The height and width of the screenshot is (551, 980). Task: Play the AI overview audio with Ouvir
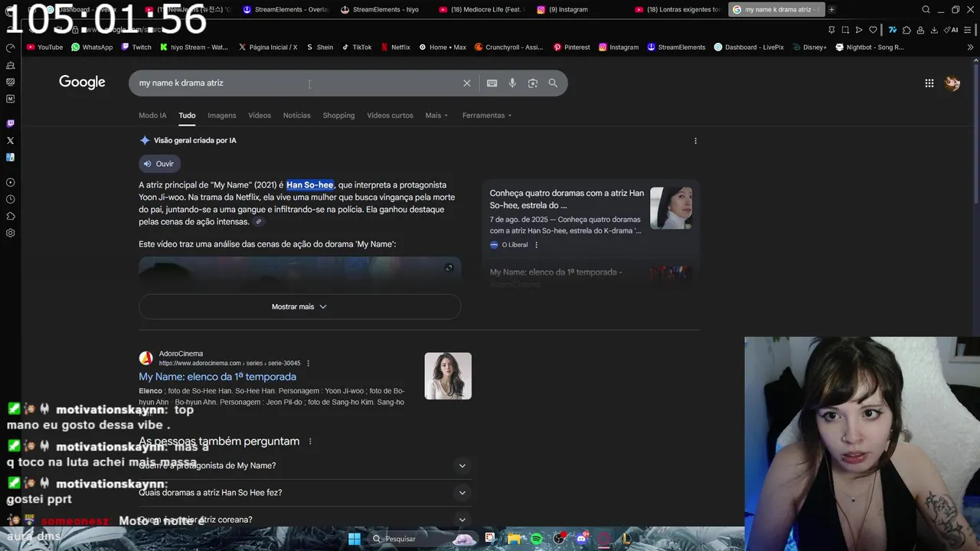pos(159,164)
